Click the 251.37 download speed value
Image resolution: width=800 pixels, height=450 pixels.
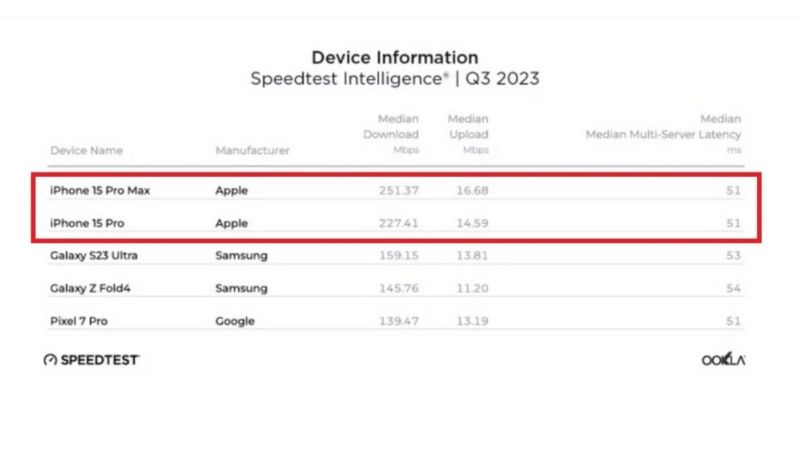[x=399, y=190]
